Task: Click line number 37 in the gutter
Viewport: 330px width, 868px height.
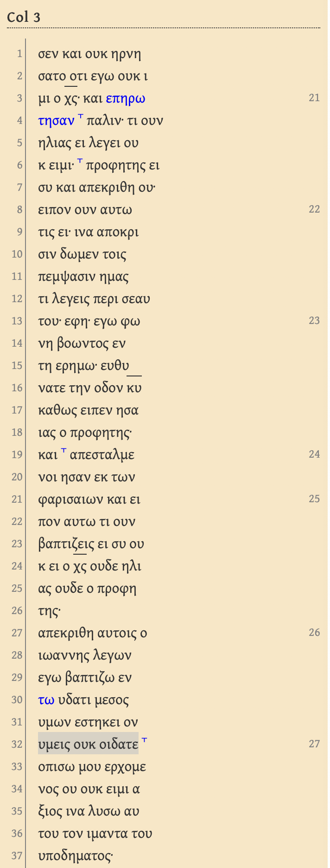Action: 17,856
